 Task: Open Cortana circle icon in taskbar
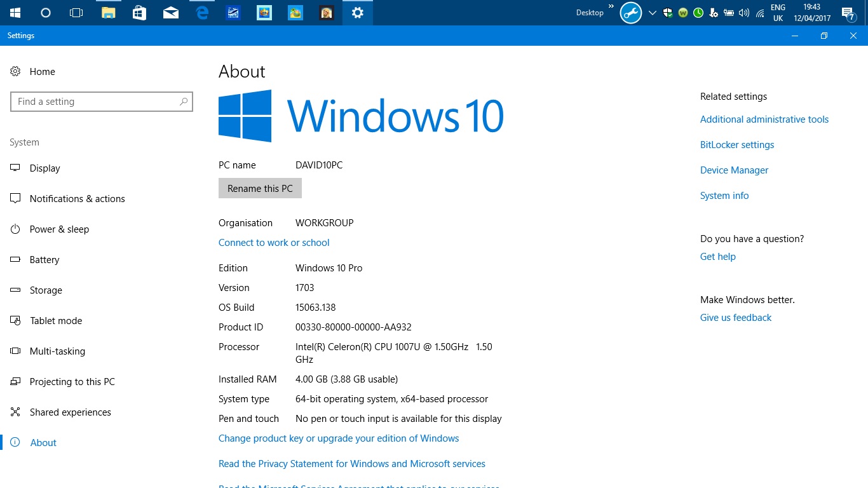(46, 13)
